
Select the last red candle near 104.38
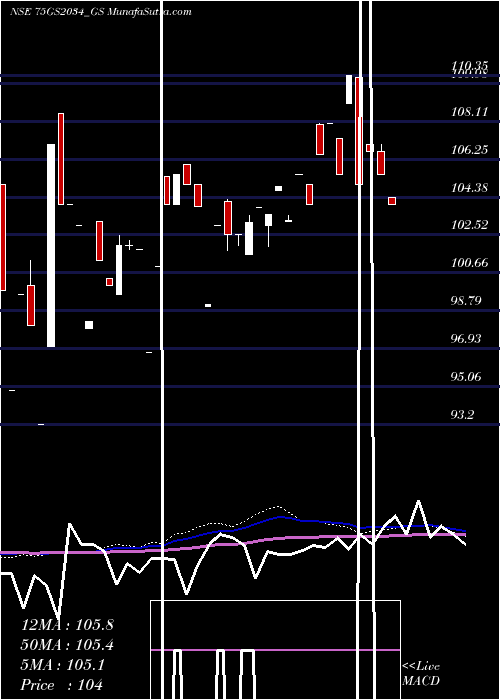(392, 201)
